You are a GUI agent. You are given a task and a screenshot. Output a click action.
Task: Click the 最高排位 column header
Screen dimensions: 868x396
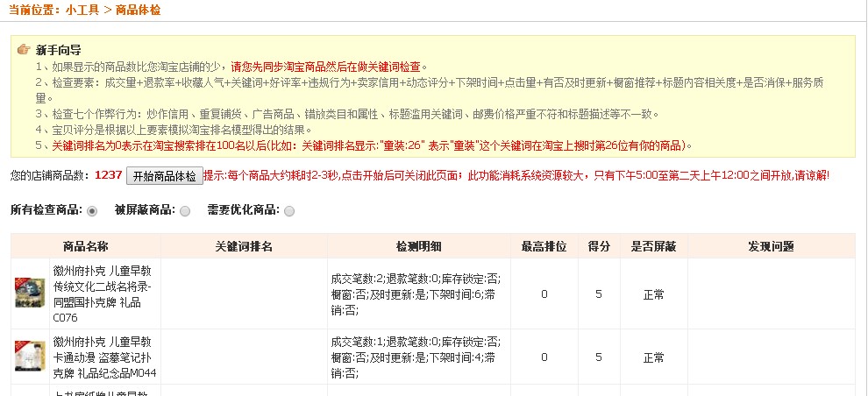tap(544, 246)
